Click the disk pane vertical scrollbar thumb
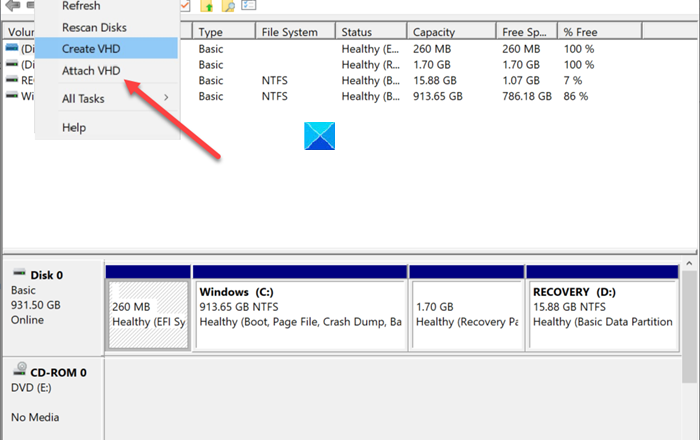 (x=689, y=326)
